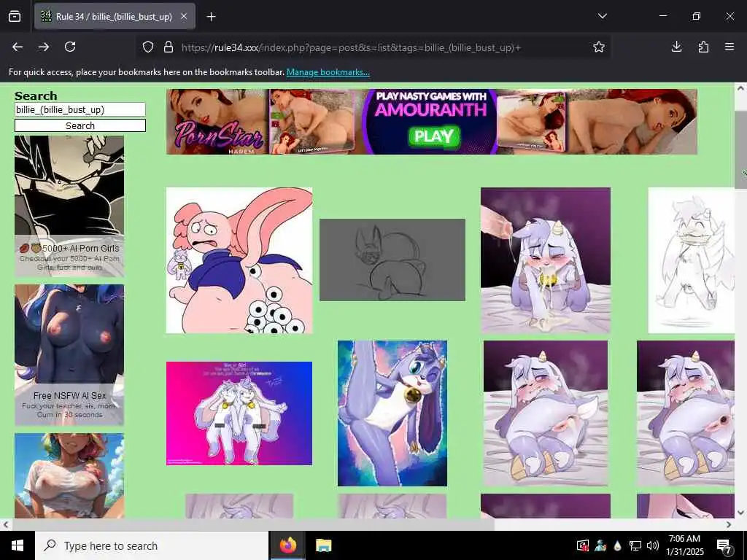Open the Extensions menu
The width and height of the screenshot is (747, 560).
point(703,47)
